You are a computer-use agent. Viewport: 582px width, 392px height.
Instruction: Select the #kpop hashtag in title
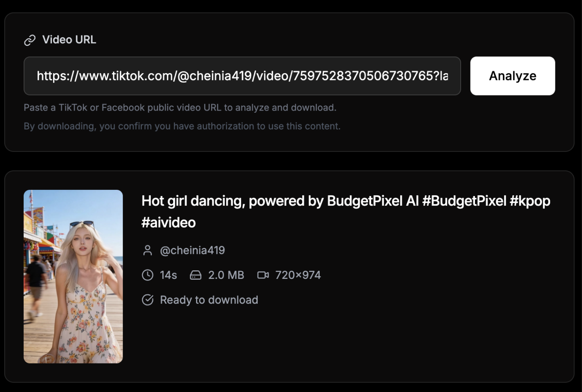pos(530,201)
